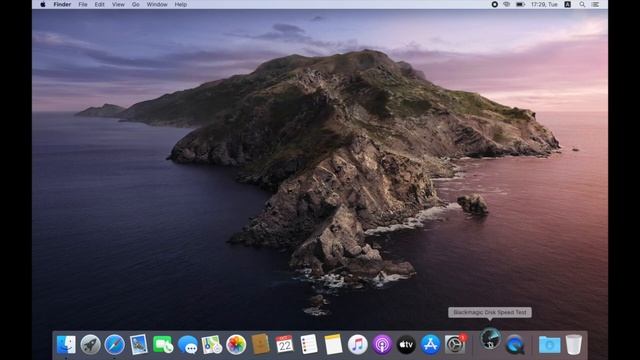640x360 pixels.
Task: Open Reminders list icon in Dock
Action: (x=309, y=344)
